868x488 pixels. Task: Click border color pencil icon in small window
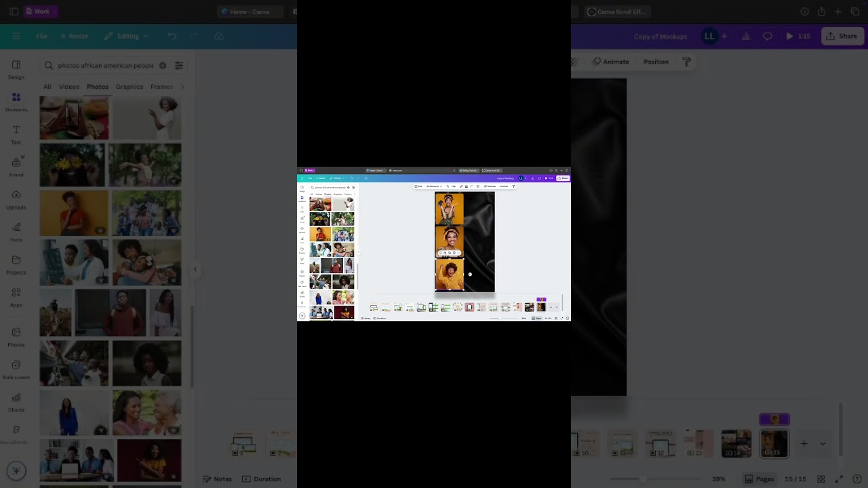(x=461, y=186)
